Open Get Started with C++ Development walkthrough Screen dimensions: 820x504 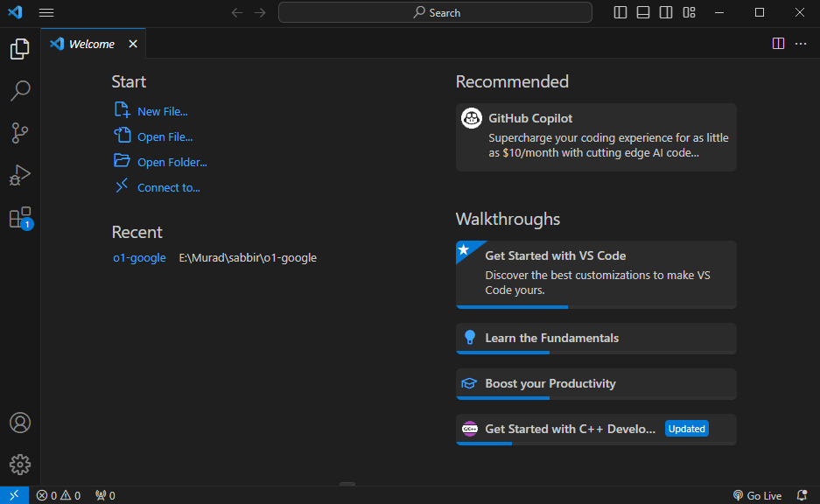click(x=596, y=430)
